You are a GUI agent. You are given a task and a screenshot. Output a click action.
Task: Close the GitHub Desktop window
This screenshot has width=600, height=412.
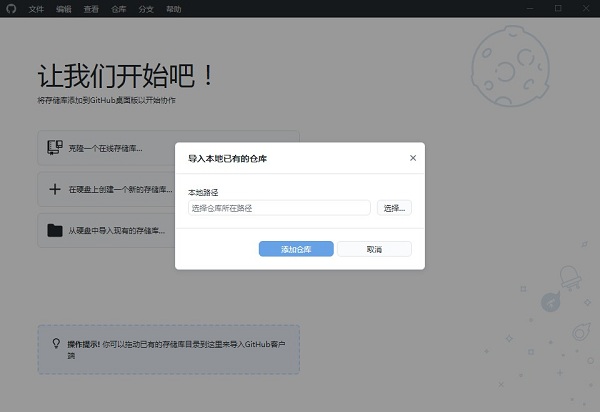coord(586,8)
